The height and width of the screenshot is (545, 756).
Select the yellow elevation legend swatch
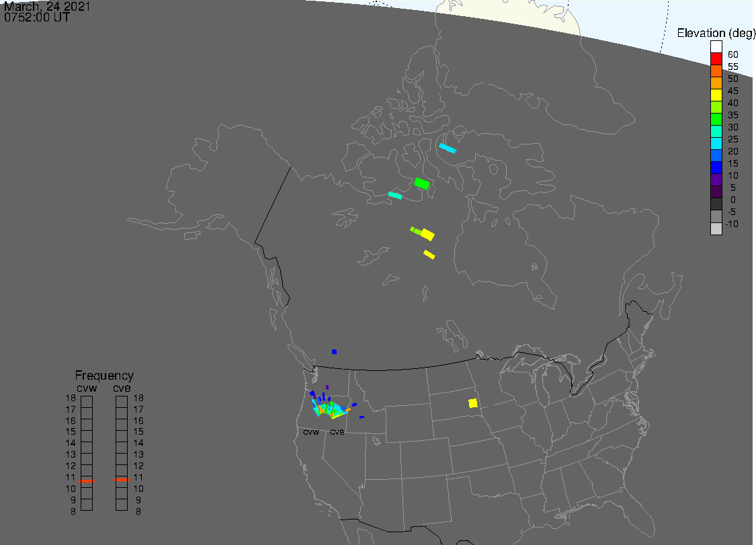716,95
